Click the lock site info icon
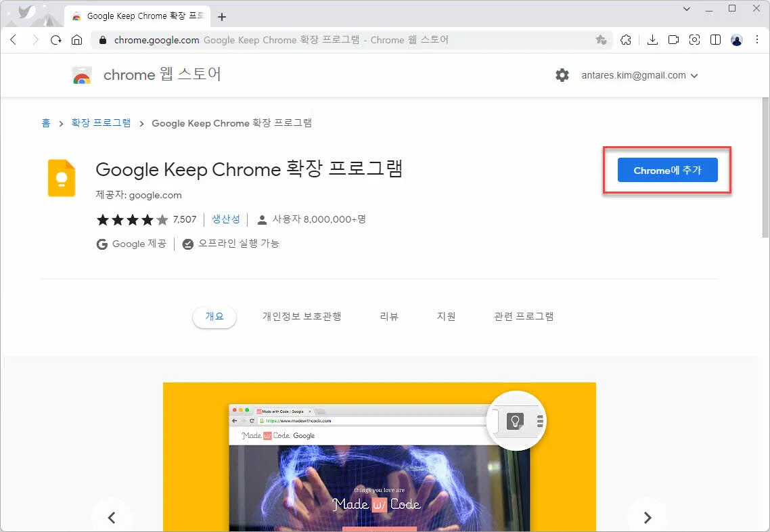Screen dimensions: 770x532 pyautogui.click(x=103, y=41)
